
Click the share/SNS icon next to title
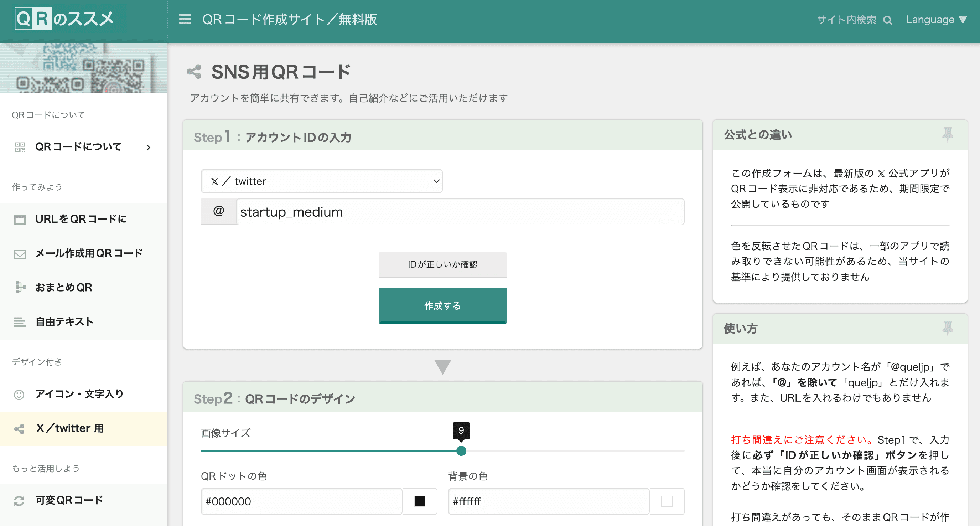coord(195,71)
